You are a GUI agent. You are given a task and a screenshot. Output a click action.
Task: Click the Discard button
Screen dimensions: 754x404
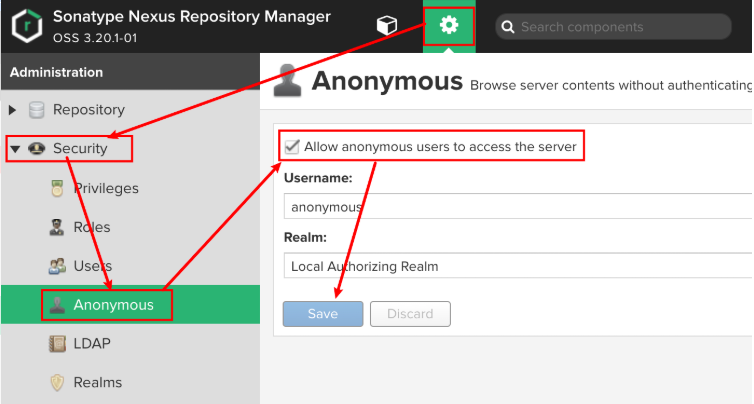point(410,314)
